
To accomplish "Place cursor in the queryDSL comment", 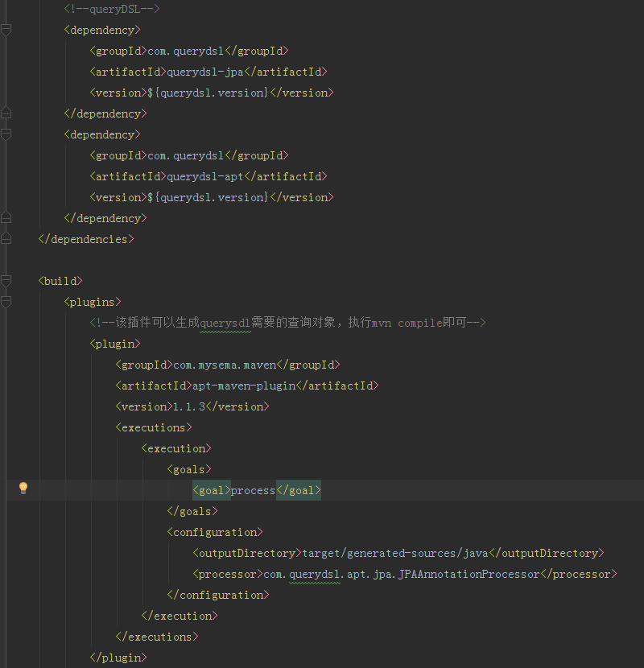I will [112, 9].
